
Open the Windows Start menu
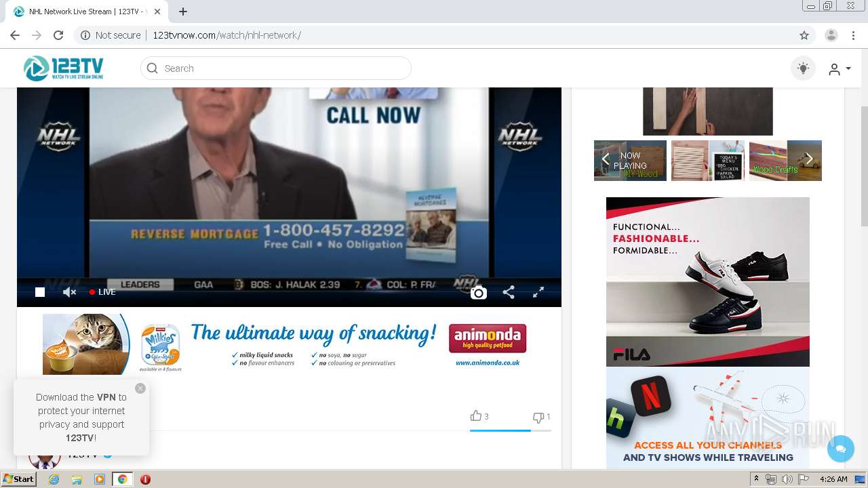coord(18,479)
